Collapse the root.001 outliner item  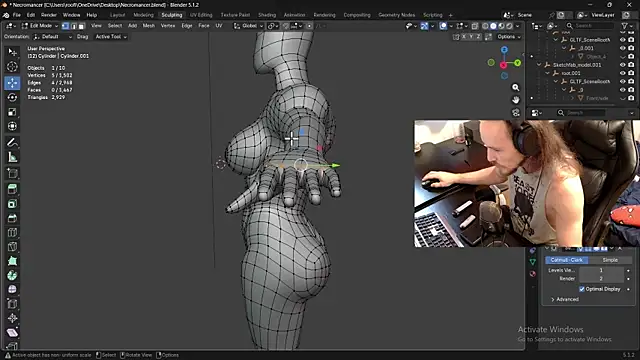[547, 73]
